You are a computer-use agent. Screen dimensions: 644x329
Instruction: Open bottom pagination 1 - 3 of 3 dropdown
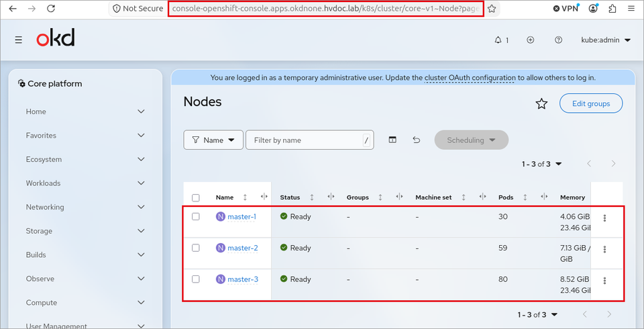coord(537,315)
